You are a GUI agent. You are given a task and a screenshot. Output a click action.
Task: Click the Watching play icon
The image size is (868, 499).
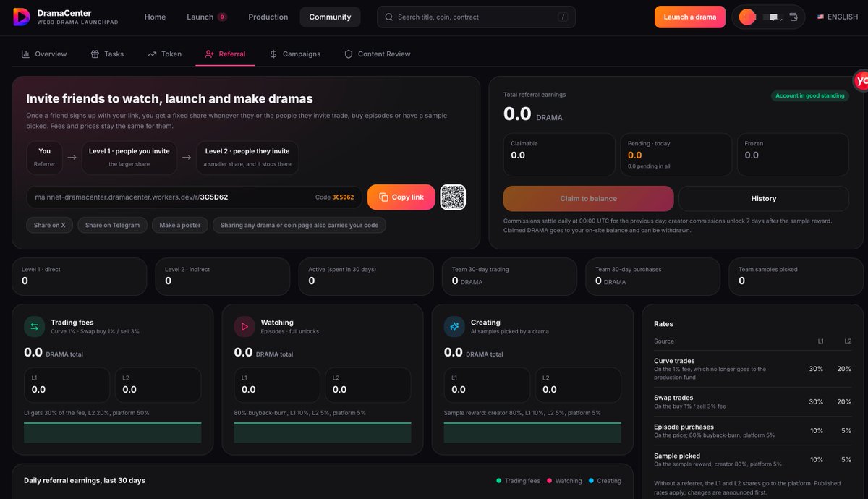244,327
